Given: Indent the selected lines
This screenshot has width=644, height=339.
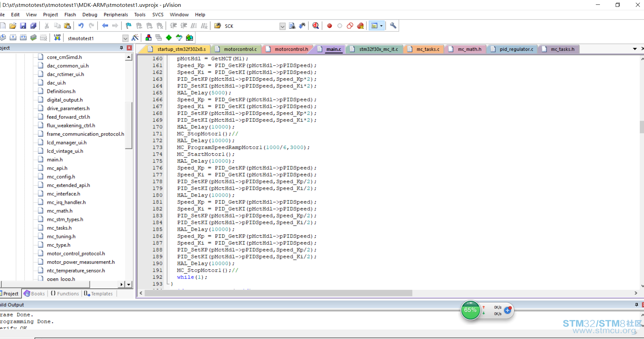Looking at the screenshot, I should [173, 26].
